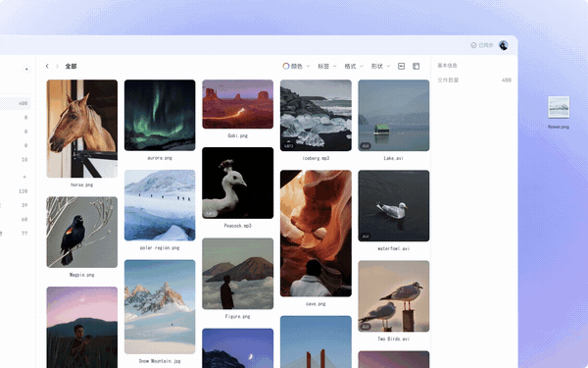Select the sidebar item showing 400
This screenshot has width=588, height=368.
click(x=15, y=103)
